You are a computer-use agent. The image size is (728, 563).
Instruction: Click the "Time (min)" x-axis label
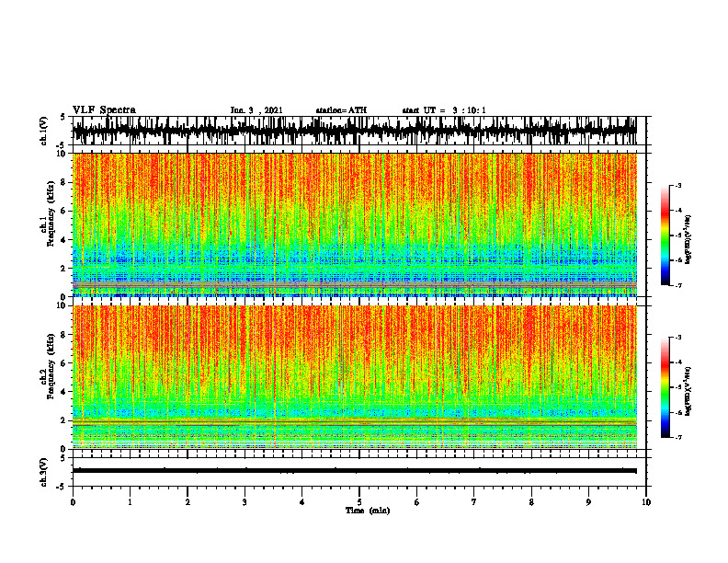click(x=368, y=511)
